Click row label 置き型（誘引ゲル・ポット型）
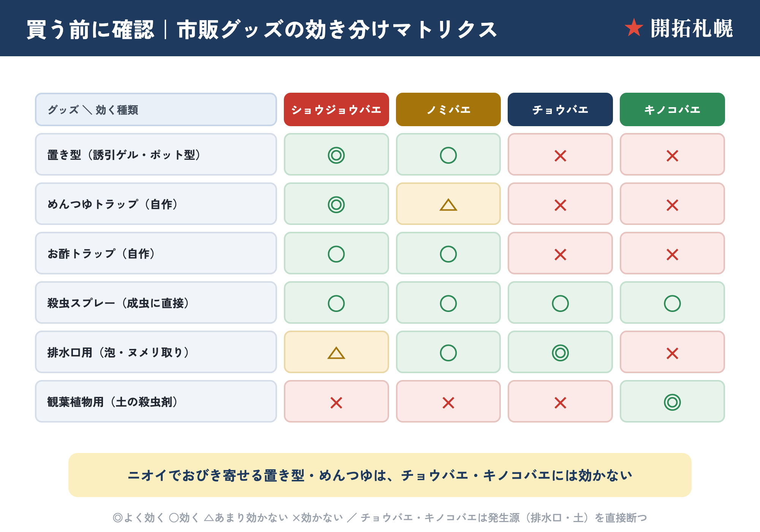 tap(156, 154)
